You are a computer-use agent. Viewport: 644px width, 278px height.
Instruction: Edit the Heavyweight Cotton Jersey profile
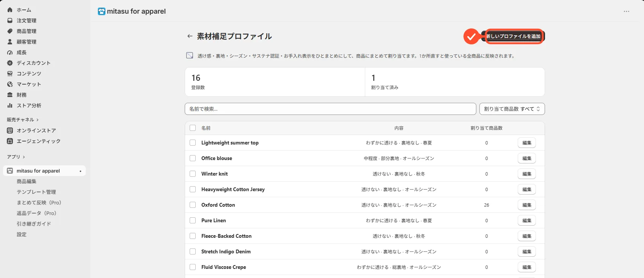coord(527,189)
